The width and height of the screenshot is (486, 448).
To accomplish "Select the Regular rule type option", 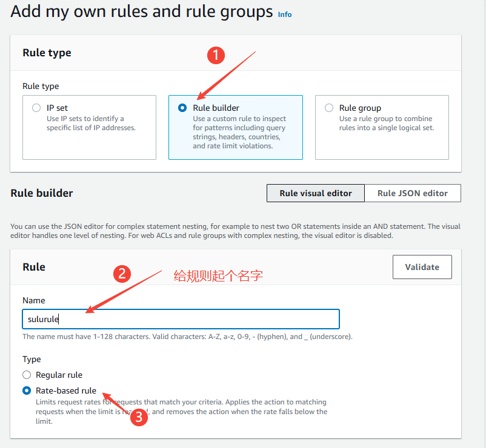I will [27, 375].
